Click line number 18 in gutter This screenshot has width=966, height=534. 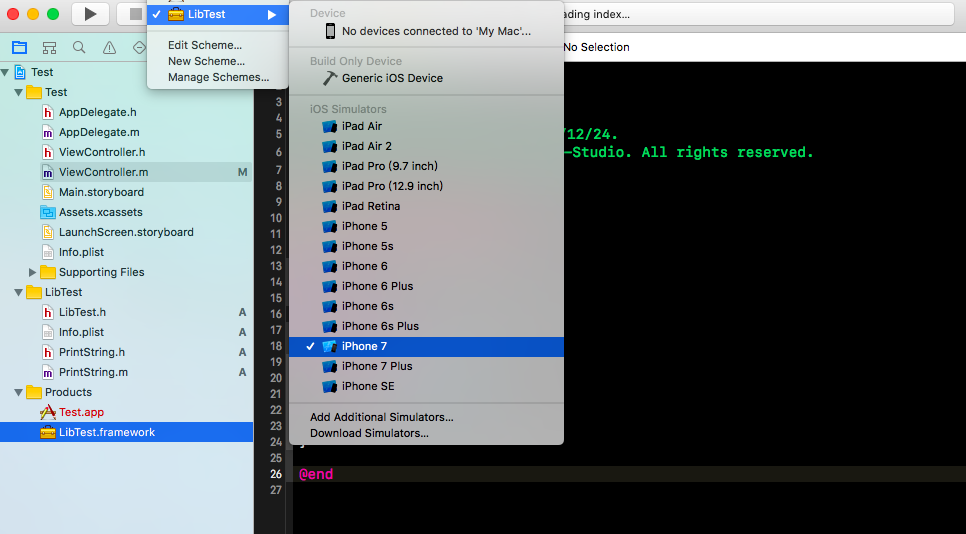[x=276, y=346]
